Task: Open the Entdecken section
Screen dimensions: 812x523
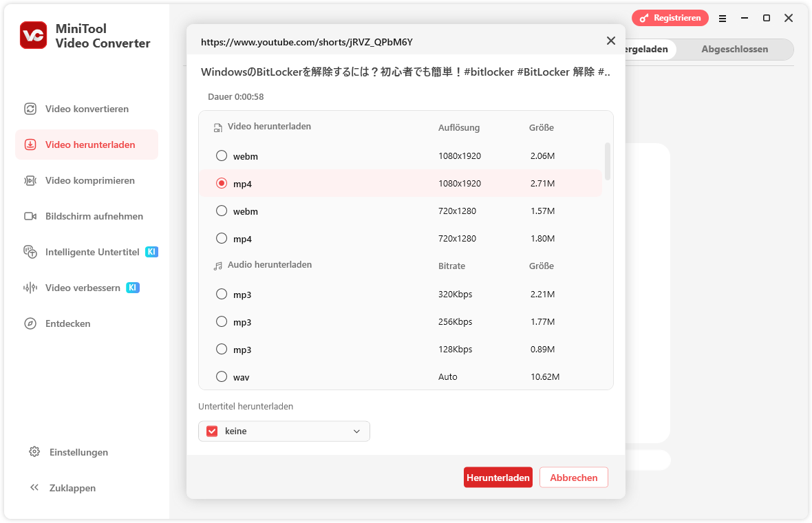Action: [x=87, y=323]
